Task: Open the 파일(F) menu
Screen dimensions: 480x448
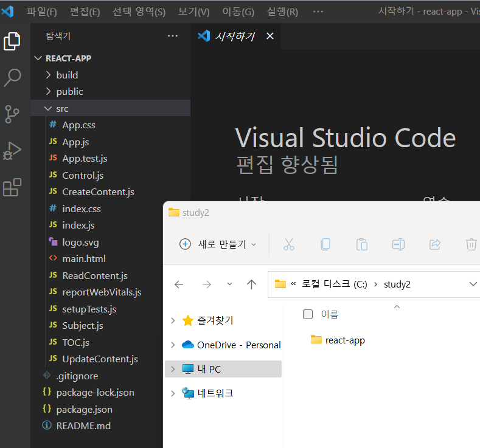Action: (x=42, y=12)
